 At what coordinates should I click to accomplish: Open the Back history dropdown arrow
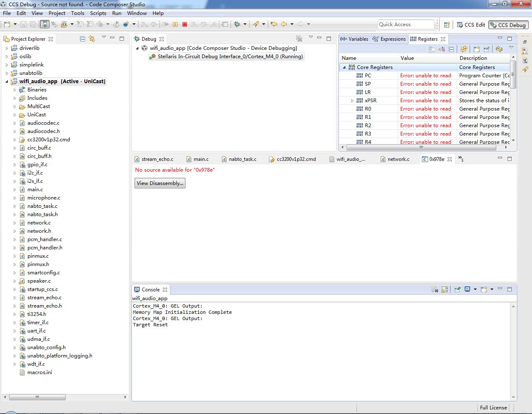pyautogui.click(x=292, y=25)
